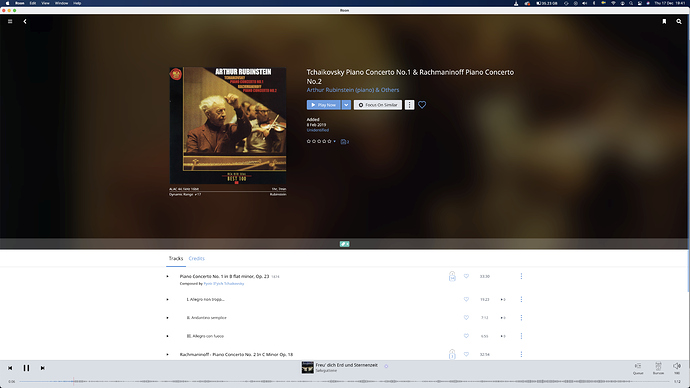690x388 pixels.
Task: Open the Help menu
Action: pos(77,3)
